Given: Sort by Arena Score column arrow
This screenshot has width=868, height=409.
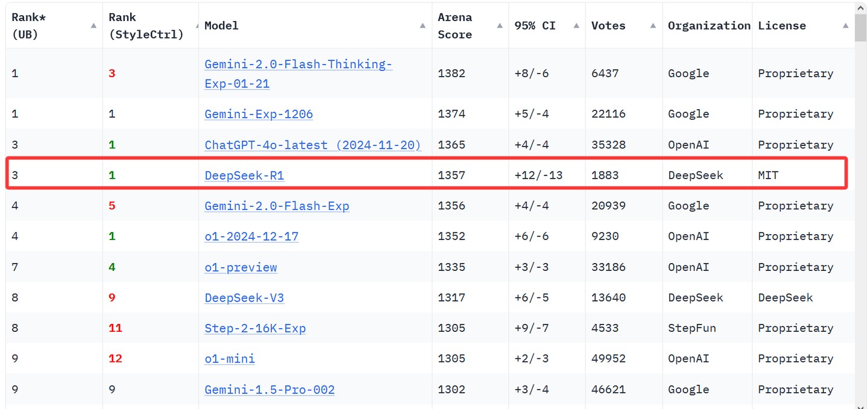Looking at the screenshot, I should [500, 26].
